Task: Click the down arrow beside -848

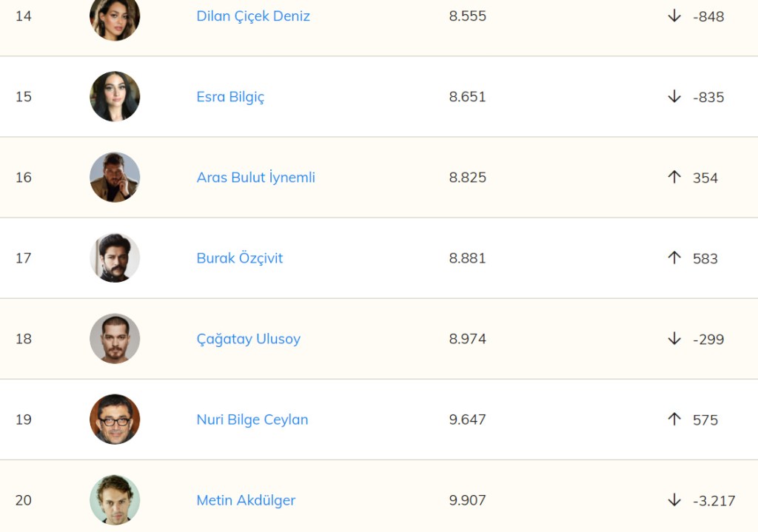Action: coord(674,16)
